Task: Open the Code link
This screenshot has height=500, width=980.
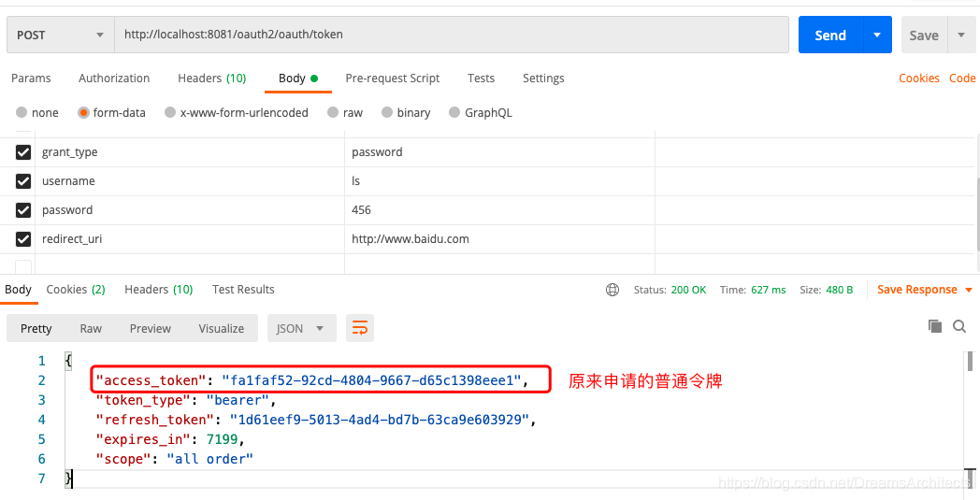Action: coord(962,79)
